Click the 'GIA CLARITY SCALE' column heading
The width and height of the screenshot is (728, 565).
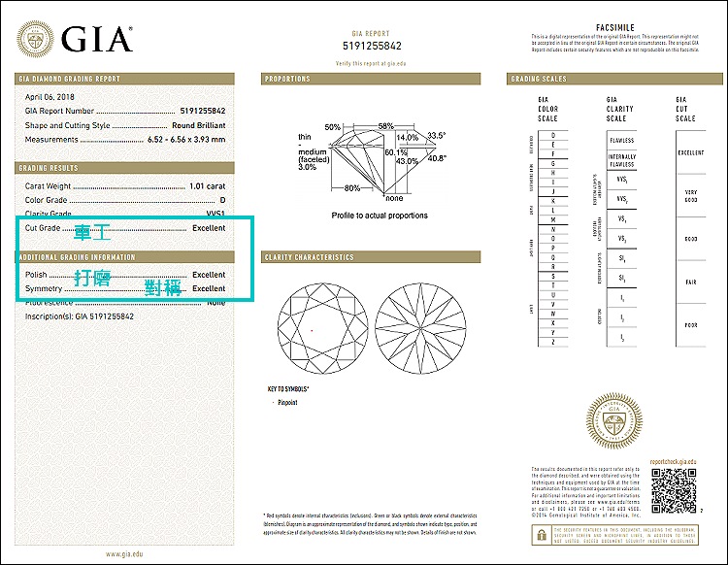click(620, 109)
